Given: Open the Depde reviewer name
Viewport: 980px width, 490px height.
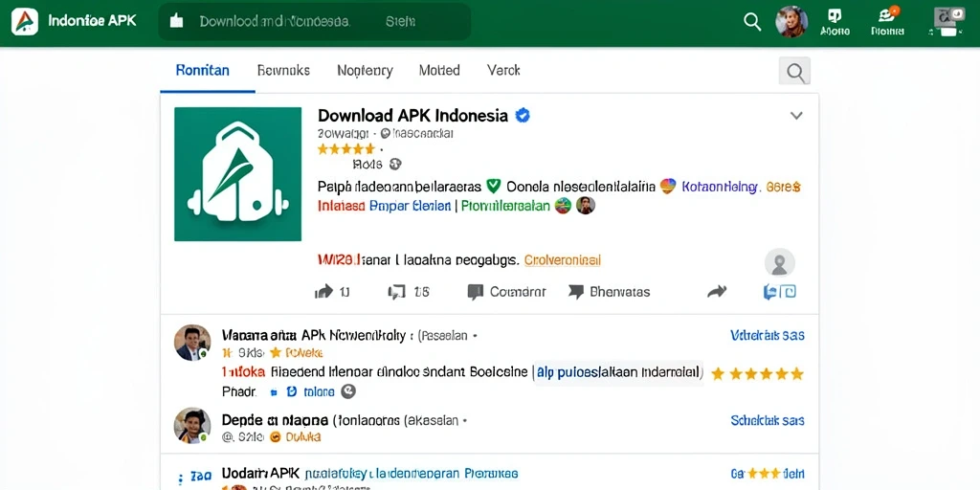Looking at the screenshot, I should [275, 419].
